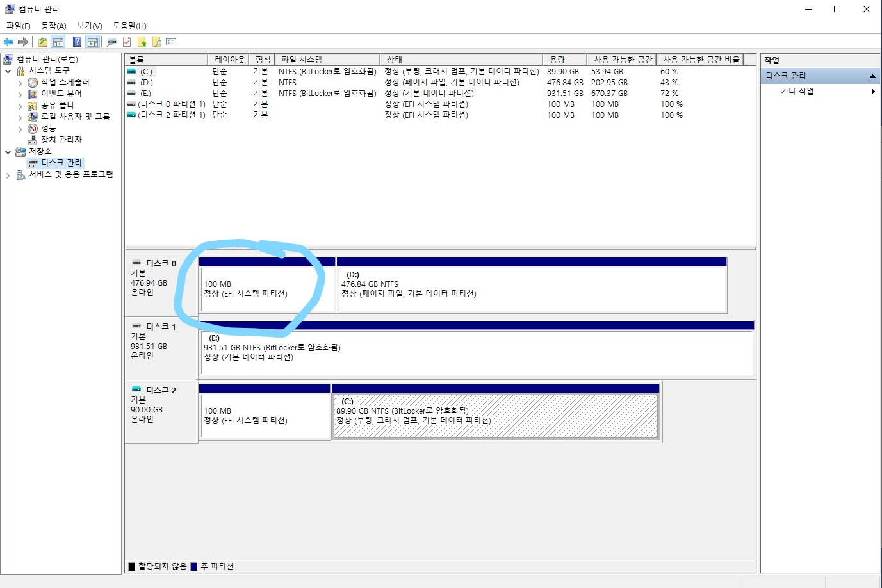Select 서비스 및 응용 프로그램 icon
Screen dimensions: 882x588
click(20, 175)
